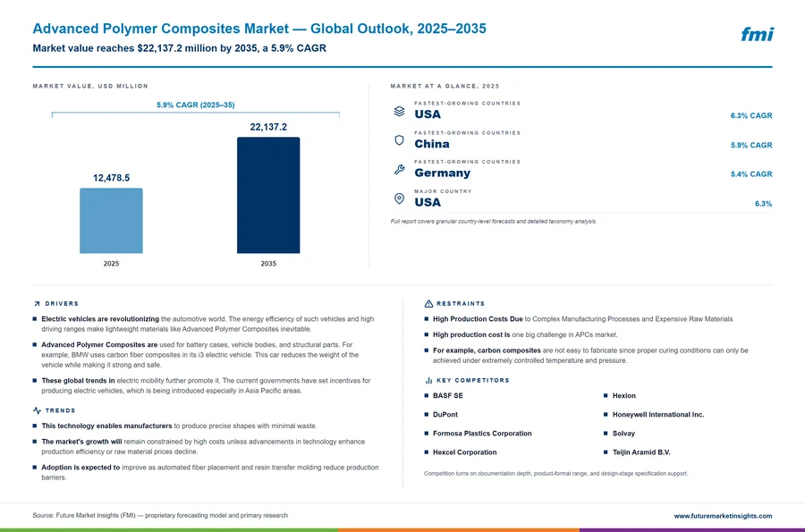The width and height of the screenshot is (805, 532).
Task: Click the shield icon beside China
Action: (x=399, y=140)
